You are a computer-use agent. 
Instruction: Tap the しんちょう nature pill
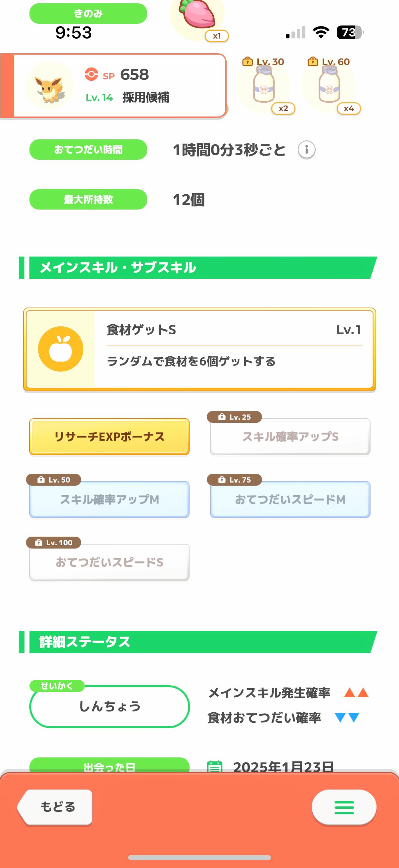(x=110, y=706)
